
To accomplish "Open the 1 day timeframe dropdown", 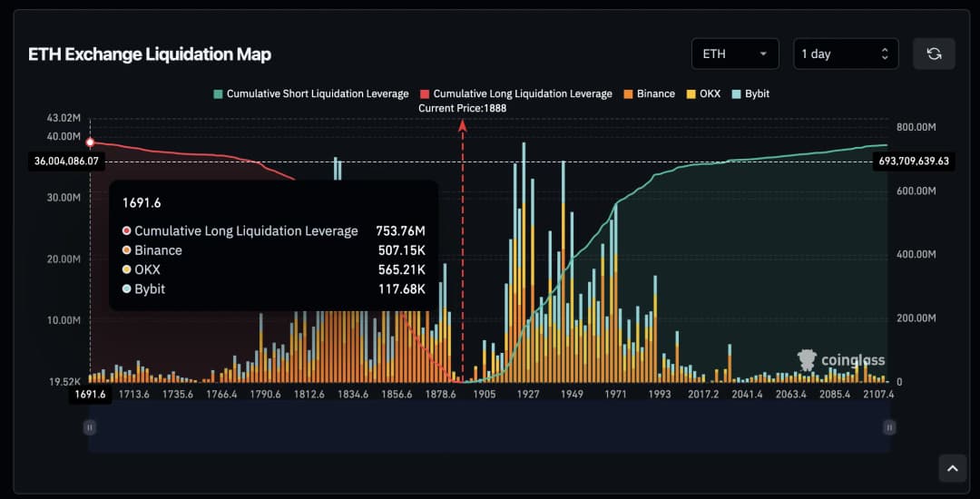I will pyautogui.click(x=845, y=54).
